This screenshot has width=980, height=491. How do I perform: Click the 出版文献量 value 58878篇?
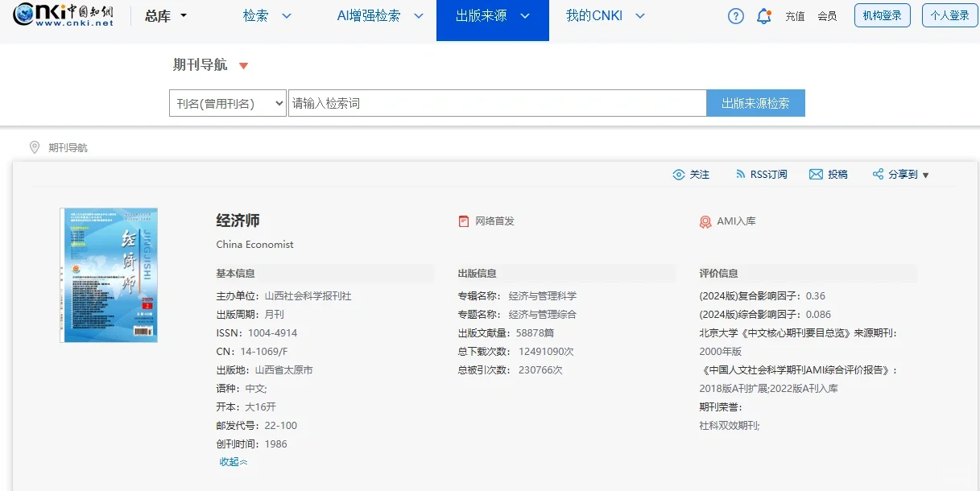pyautogui.click(x=535, y=333)
